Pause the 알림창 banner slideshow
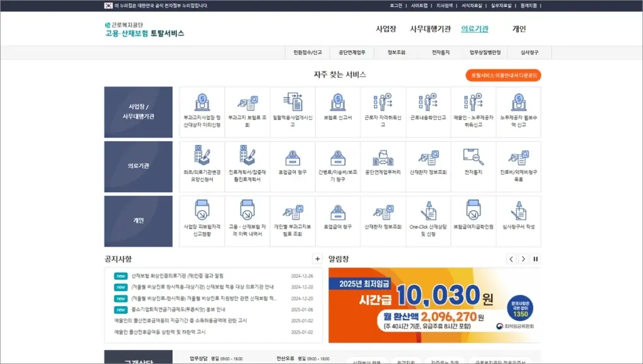This screenshot has width=643, height=364. (536, 259)
